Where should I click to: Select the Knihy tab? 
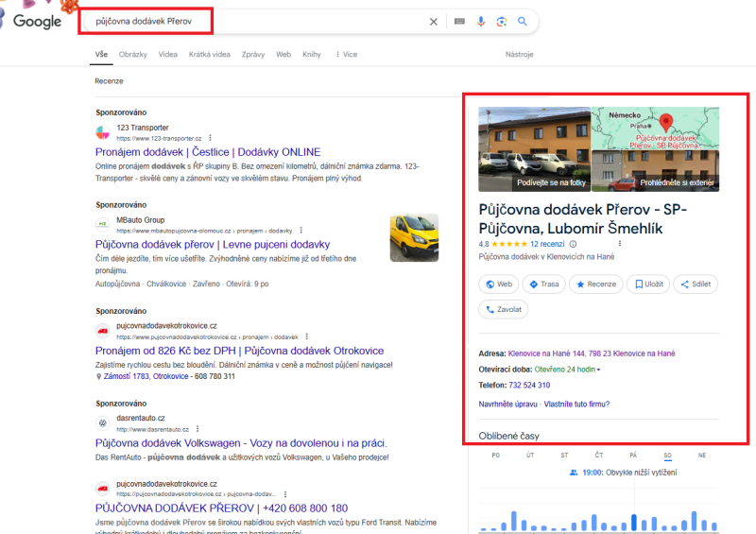tap(312, 55)
